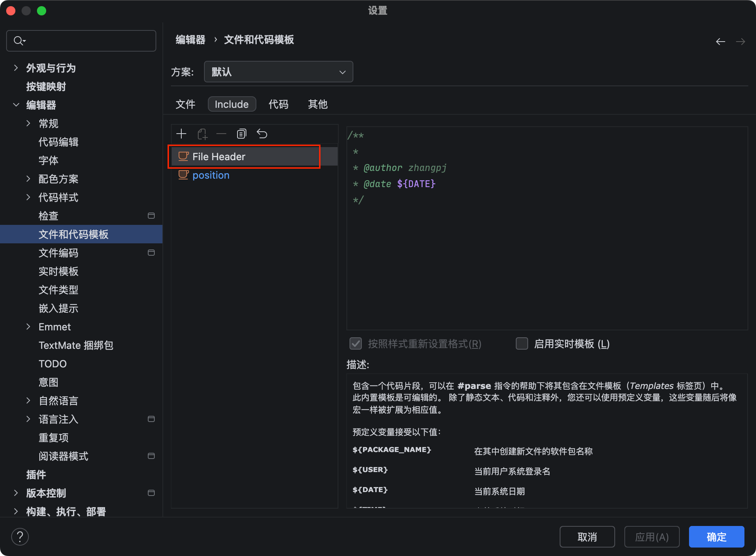Viewport: 756px width, 556px height.
Task: Click the project-level icon beside 检查
Action: [x=151, y=216]
